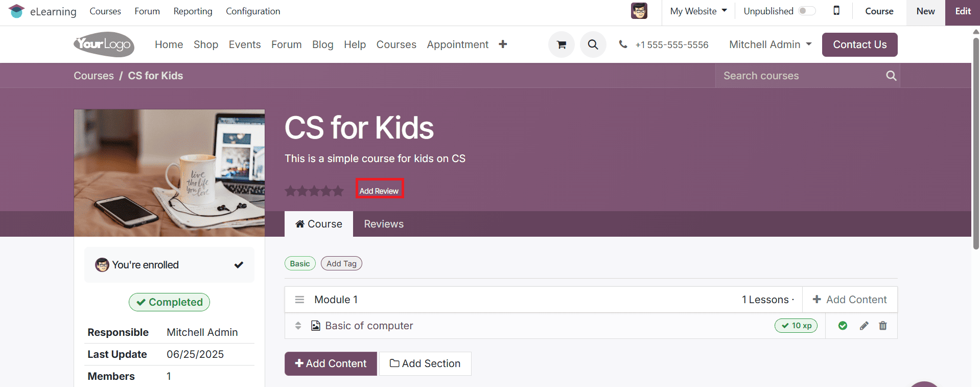Edit Basic of computer with pencil icon

[864, 326]
